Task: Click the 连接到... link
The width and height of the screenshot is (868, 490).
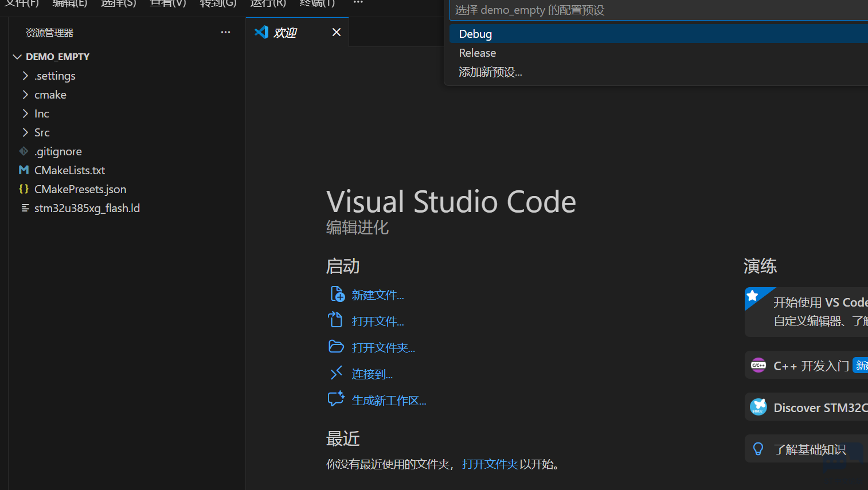Action: pyautogui.click(x=372, y=374)
